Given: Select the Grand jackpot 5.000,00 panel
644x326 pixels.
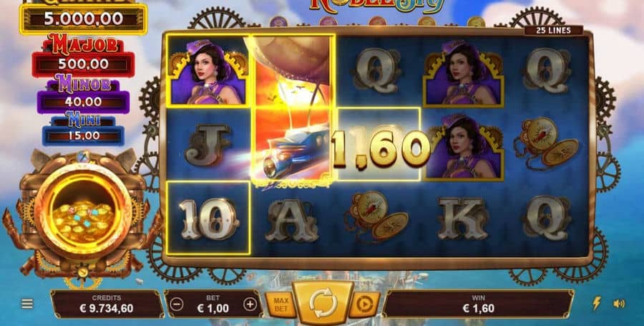Looking at the screenshot, I should click(84, 19).
